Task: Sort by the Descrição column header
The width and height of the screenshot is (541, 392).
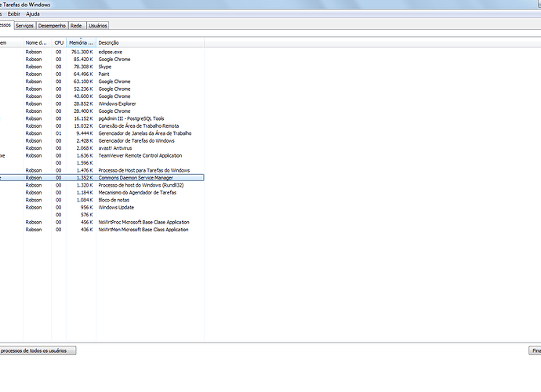Action: click(150, 43)
